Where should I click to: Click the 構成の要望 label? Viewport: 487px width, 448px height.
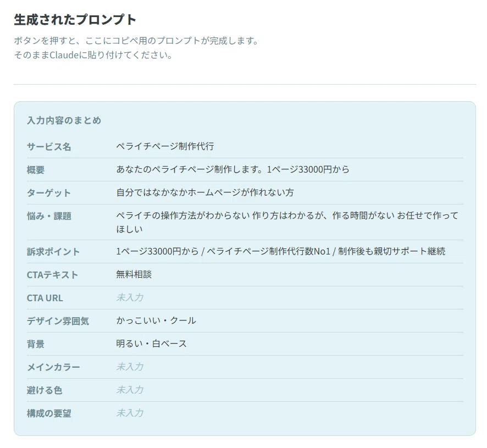(49, 413)
